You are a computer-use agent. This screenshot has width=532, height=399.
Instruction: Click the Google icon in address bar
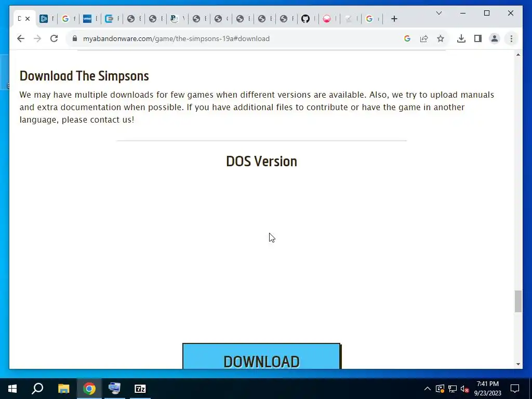click(x=407, y=38)
